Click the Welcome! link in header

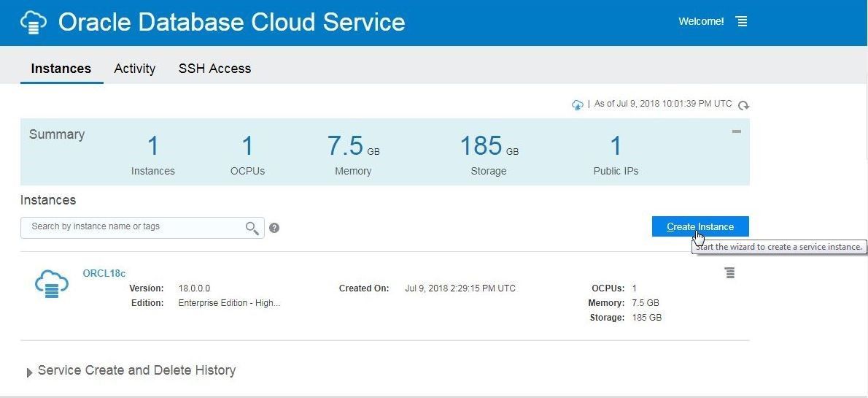(x=701, y=22)
